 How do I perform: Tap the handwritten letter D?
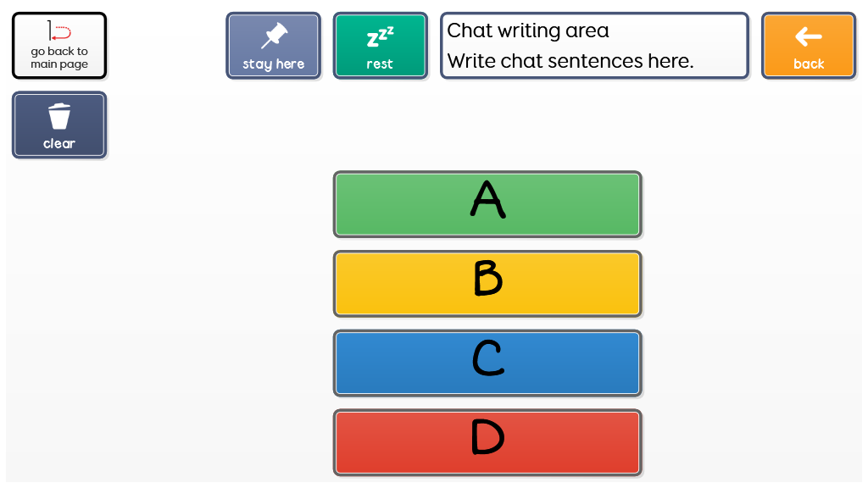tap(487, 437)
